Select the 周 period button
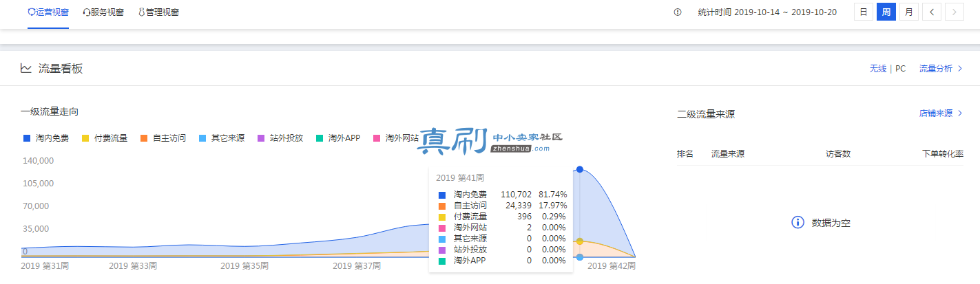980x284 pixels. [x=886, y=12]
